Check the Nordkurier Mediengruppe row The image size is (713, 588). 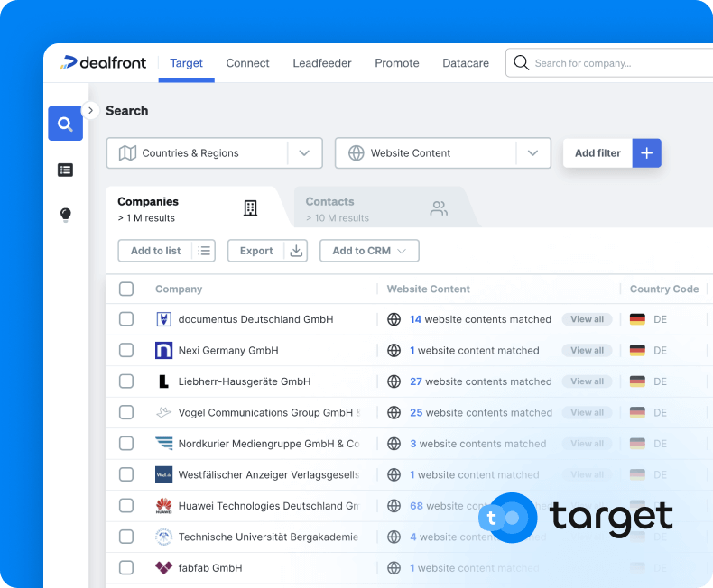(126, 444)
